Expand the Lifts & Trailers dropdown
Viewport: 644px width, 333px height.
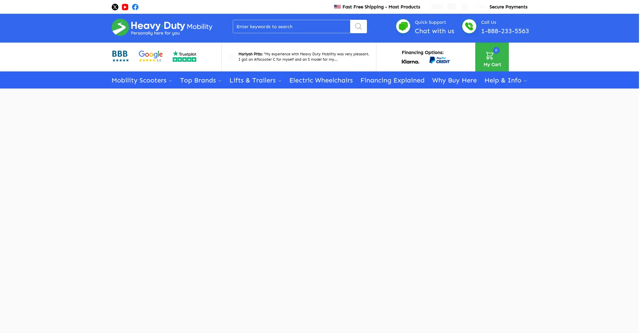pyautogui.click(x=255, y=80)
